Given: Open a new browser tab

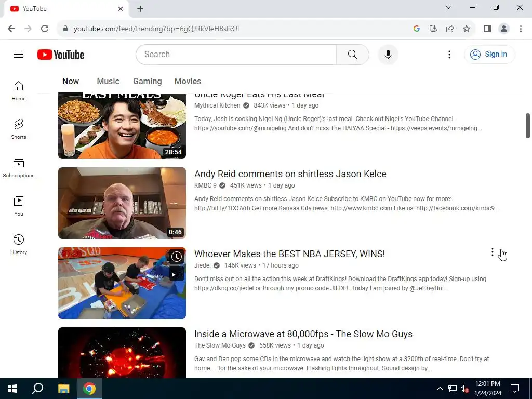Looking at the screenshot, I should pos(140,9).
